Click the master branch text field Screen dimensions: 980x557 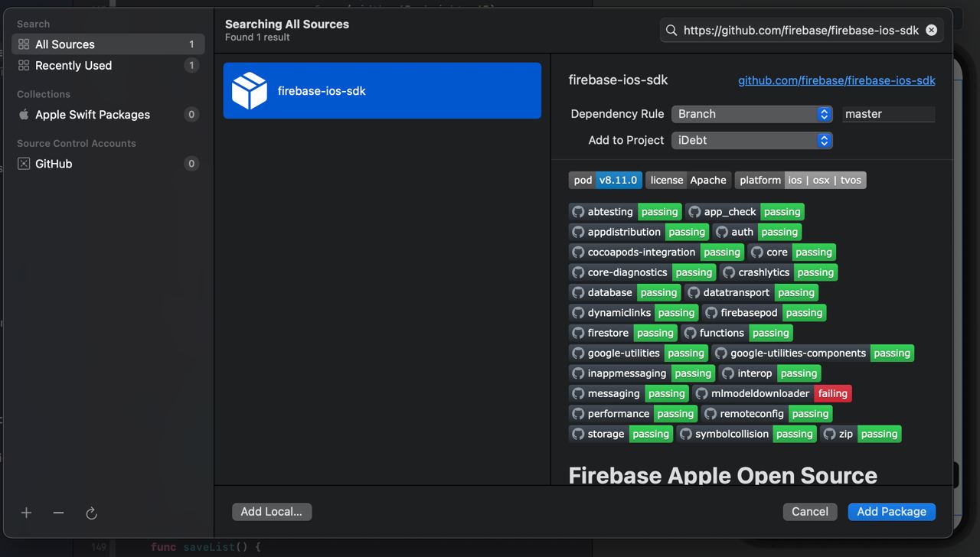(x=889, y=114)
